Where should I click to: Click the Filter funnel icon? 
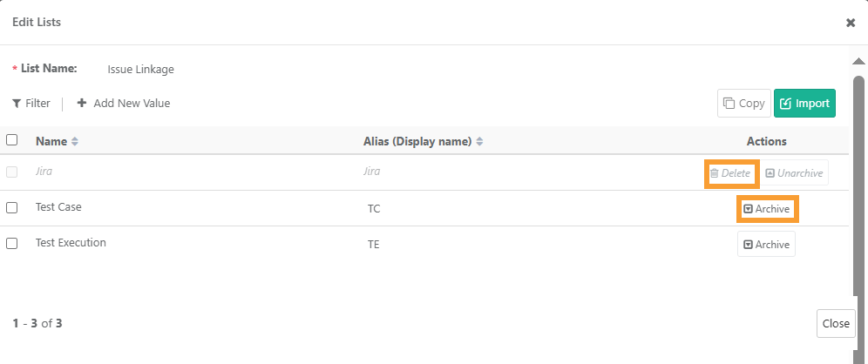pos(17,104)
